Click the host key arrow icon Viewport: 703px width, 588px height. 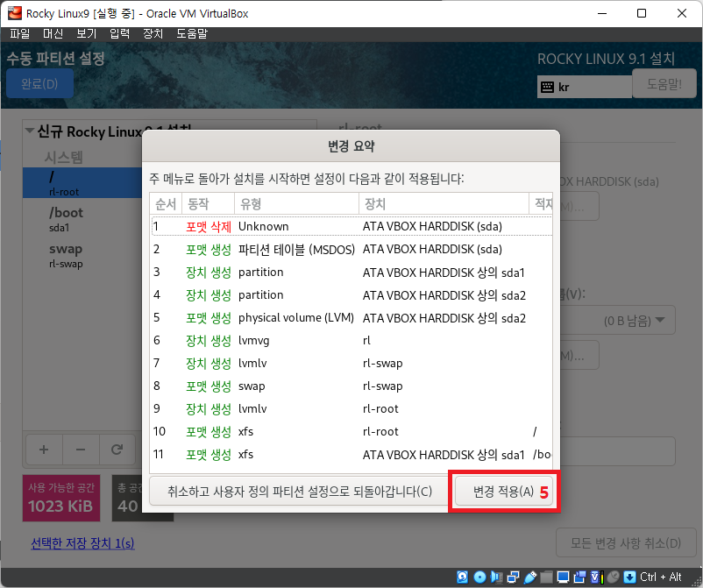tap(630, 577)
